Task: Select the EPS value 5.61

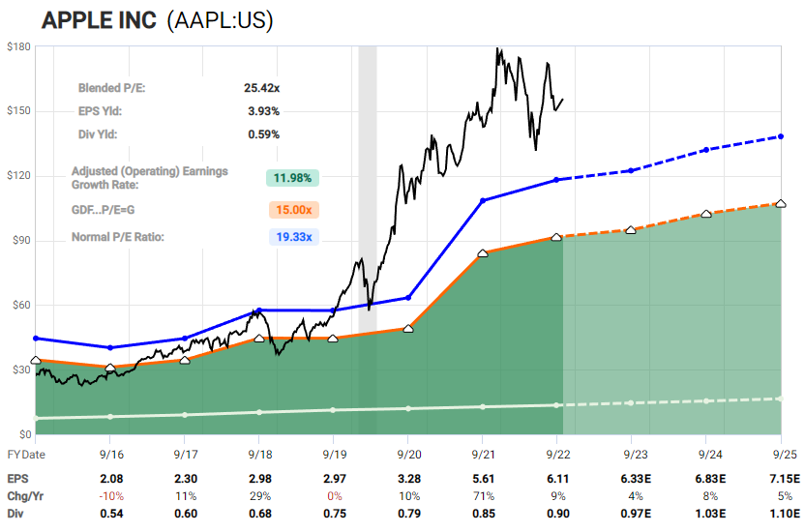Action: pyautogui.click(x=484, y=479)
